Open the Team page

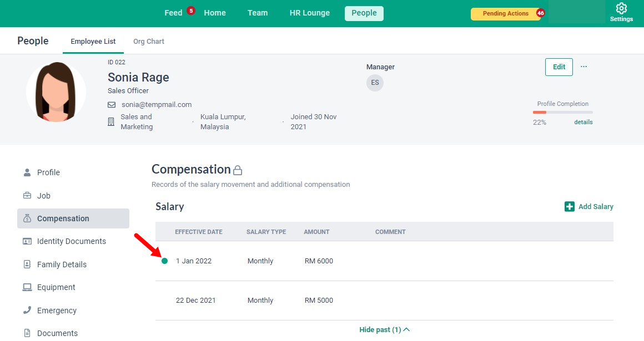coord(258,13)
